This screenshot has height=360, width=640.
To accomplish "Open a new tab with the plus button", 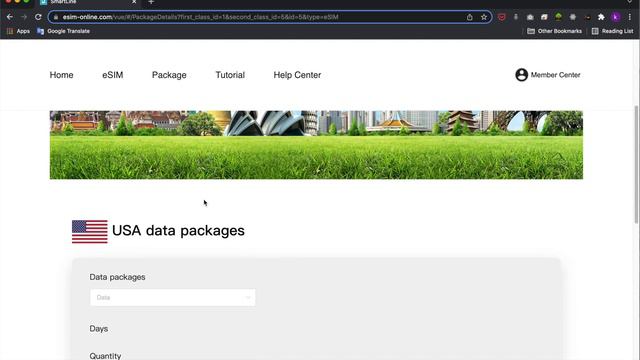I will point(151,2).
